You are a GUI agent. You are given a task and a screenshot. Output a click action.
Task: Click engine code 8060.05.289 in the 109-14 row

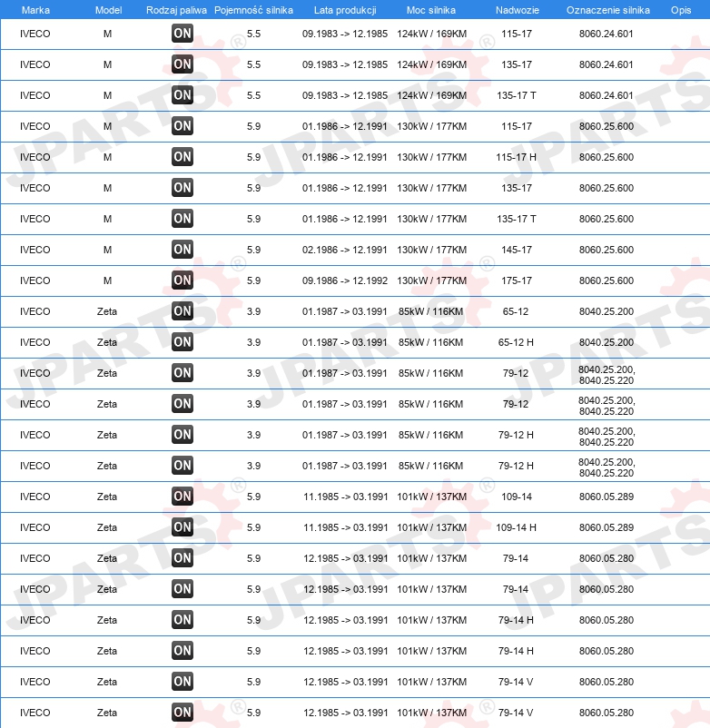click(606, 497)
